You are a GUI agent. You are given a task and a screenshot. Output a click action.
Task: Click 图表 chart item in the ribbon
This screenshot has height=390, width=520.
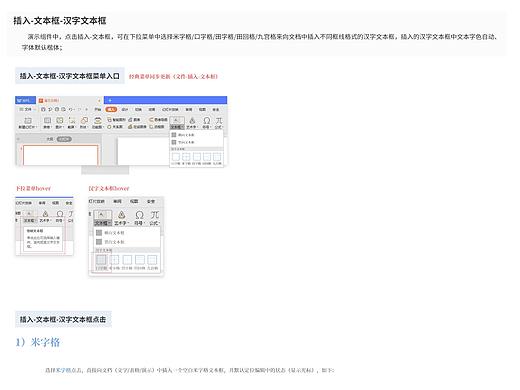[135, 120]
